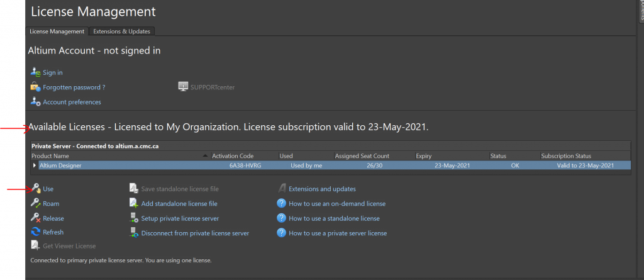Click the 23-May-2021 expiry cell

pyautogui.click(x=452, y=165)
